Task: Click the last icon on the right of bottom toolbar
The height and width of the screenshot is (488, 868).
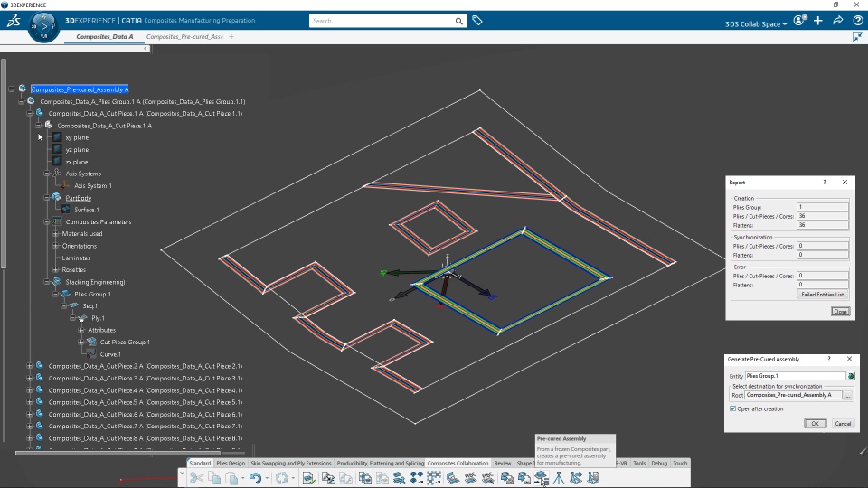Action: click(593, 478)
